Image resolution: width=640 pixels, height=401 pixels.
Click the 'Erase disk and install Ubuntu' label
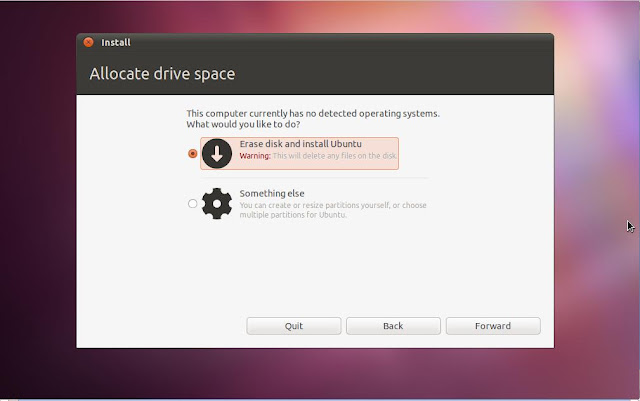[x=300, y=144]
